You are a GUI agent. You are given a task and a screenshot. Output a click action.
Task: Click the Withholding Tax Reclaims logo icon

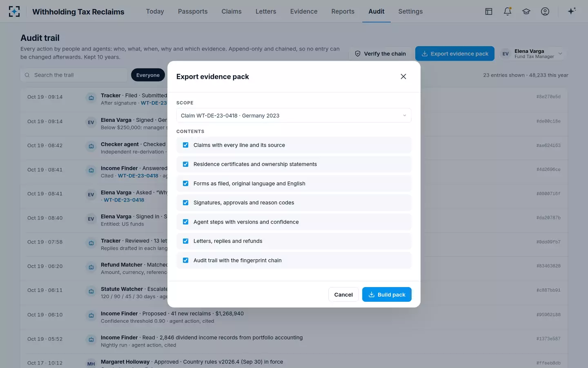click(x=14, y=11)
